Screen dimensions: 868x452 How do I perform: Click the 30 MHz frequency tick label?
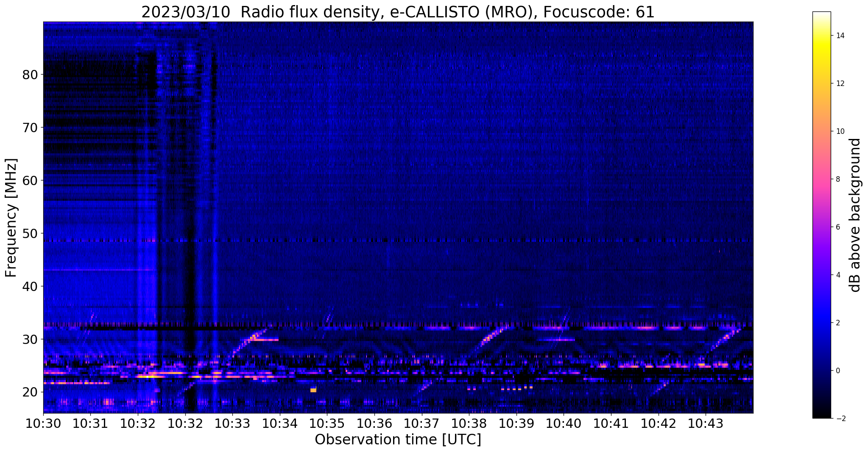[x=30, y=339]
